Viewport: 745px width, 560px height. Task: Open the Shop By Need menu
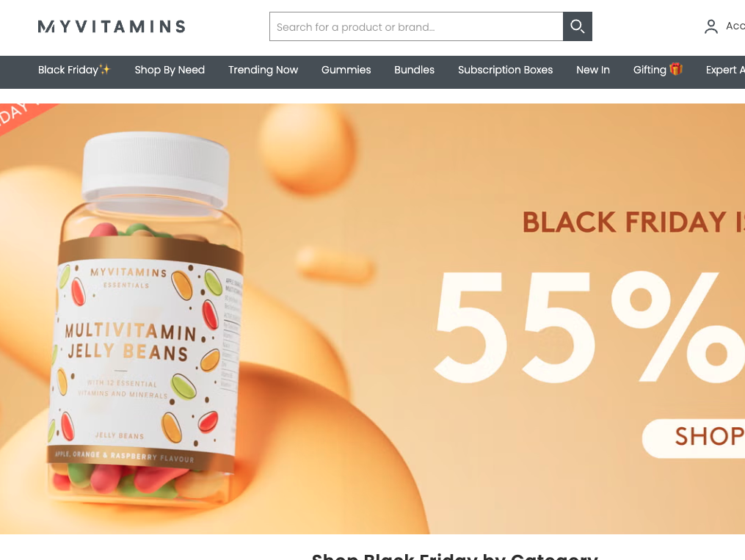170,70
